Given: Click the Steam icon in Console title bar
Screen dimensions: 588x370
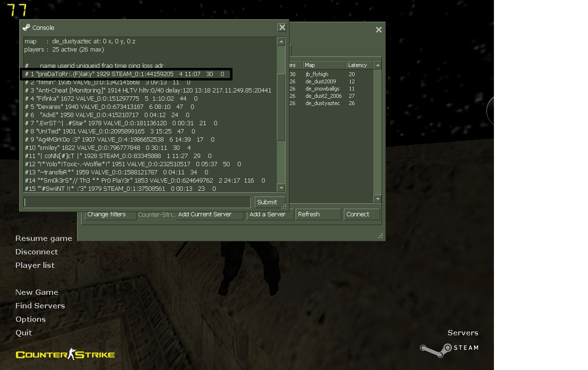Looking at the screenshot, I should (x=27, y=27).
